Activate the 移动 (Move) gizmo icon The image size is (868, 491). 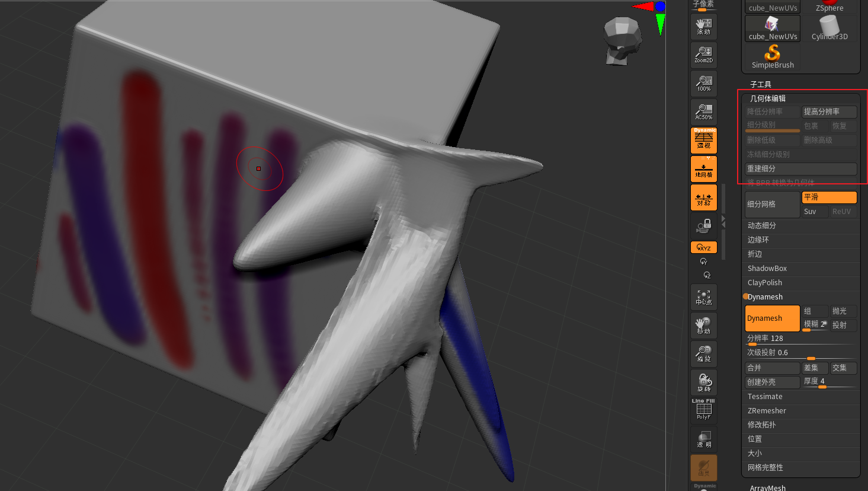[703, 325]
